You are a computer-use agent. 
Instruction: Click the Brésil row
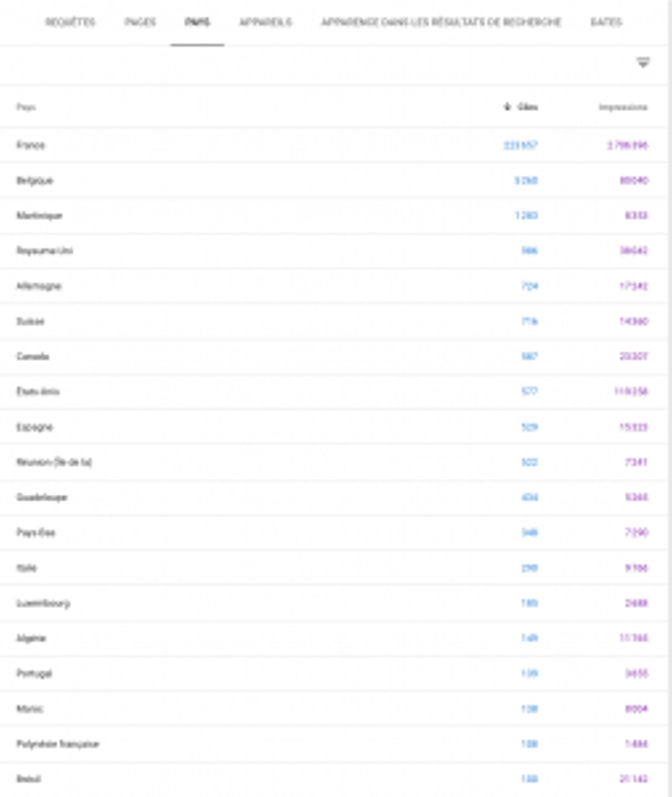click(x=29, y=779)
